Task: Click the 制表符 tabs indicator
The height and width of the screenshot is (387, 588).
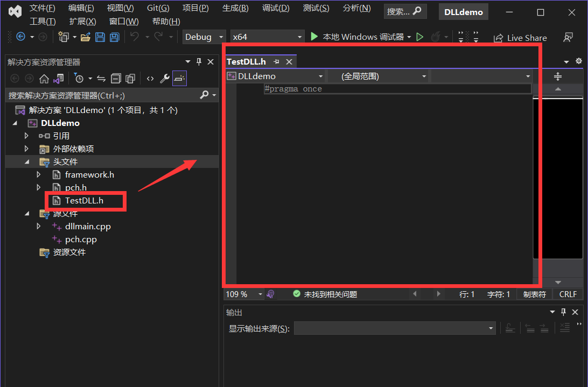Action: (534, 294)
